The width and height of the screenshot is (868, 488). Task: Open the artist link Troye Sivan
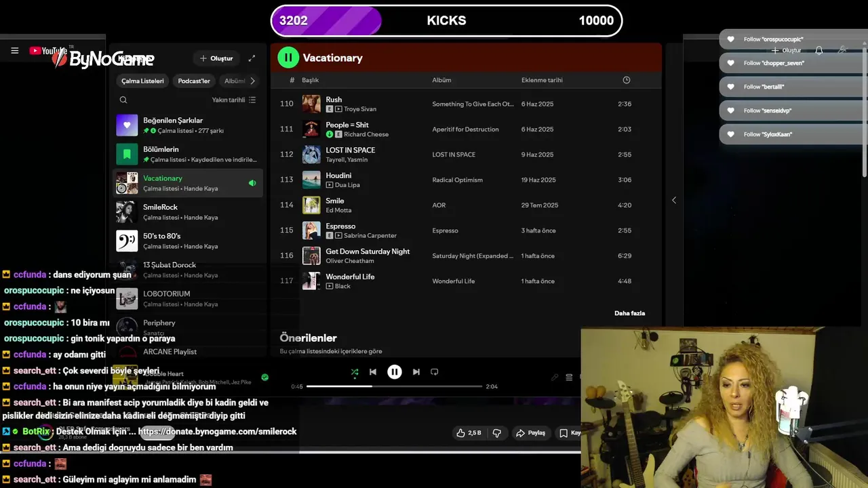[x=360, y=109]
